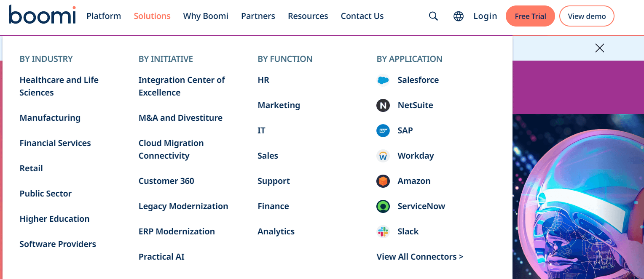Viewport: 644px width, 279px height.
Task: Select HR under By Function
Action: pyautogui.click(x=263, y=80)
